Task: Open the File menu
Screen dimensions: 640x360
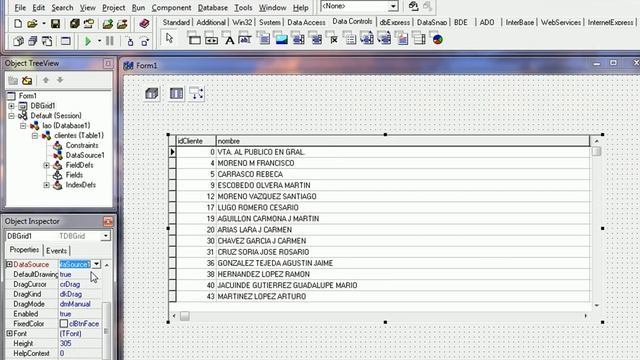Action: [x=20, y=8]
